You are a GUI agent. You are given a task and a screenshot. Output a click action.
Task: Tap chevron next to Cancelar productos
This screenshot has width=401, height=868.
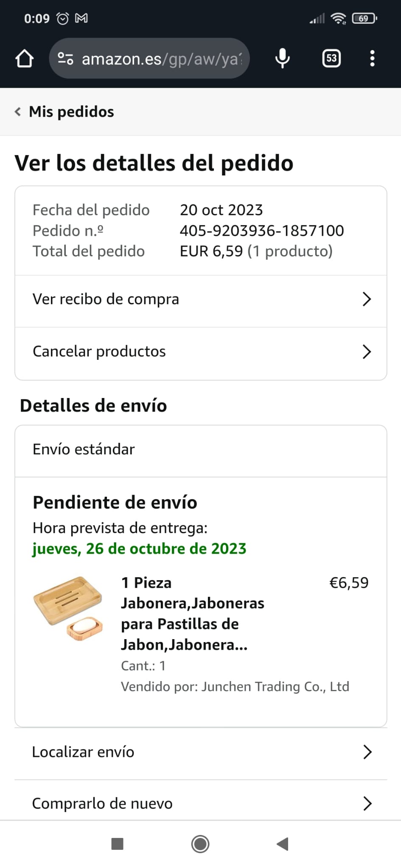367,351
